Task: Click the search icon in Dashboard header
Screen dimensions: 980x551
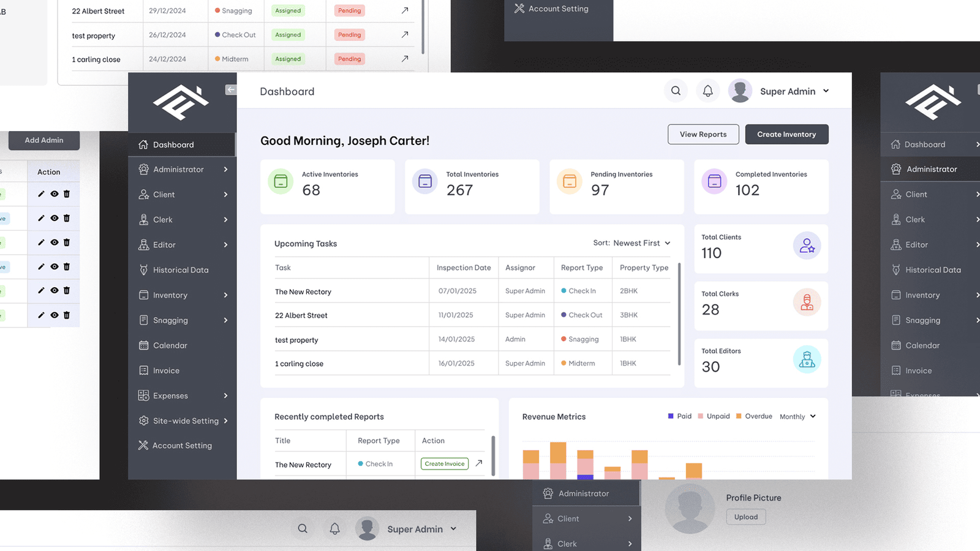Action: click(676, 91)
